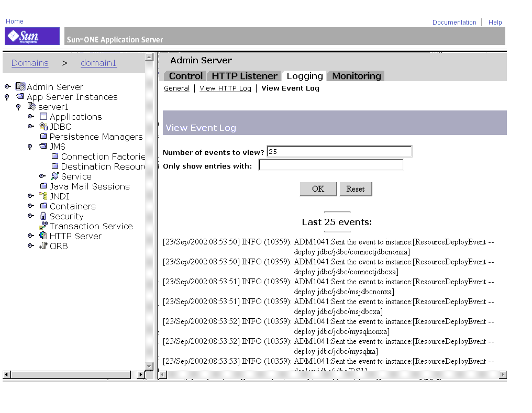Select the Persistence Managers tree item
532x413 pixels.
click(96, 137)
